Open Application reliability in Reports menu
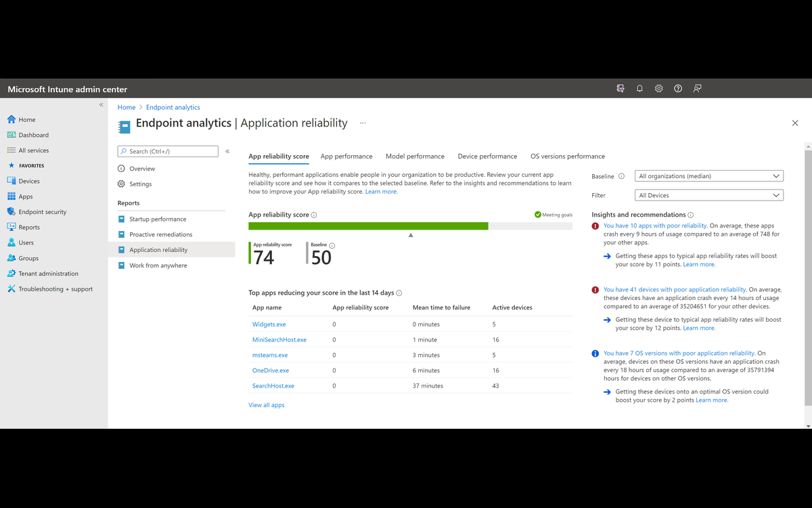 tap(172, 250)
